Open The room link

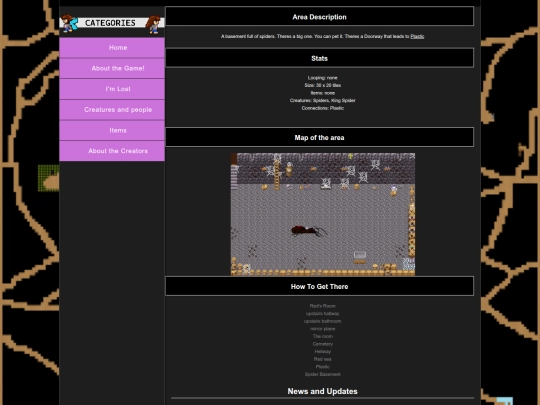[322, 336]
